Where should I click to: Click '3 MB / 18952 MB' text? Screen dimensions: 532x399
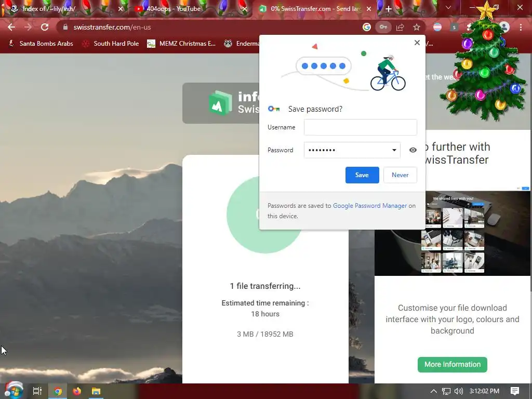pyautogui.click(x=265, y=334)
